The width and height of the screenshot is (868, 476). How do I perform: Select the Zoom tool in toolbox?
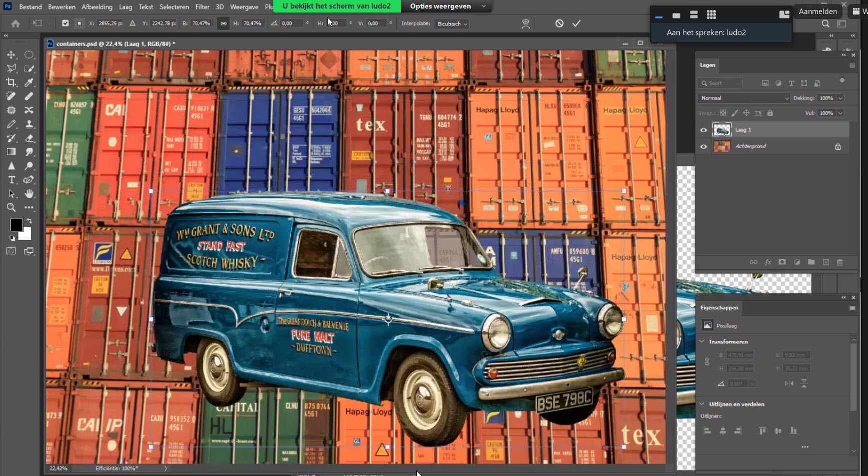coord(11,207)
